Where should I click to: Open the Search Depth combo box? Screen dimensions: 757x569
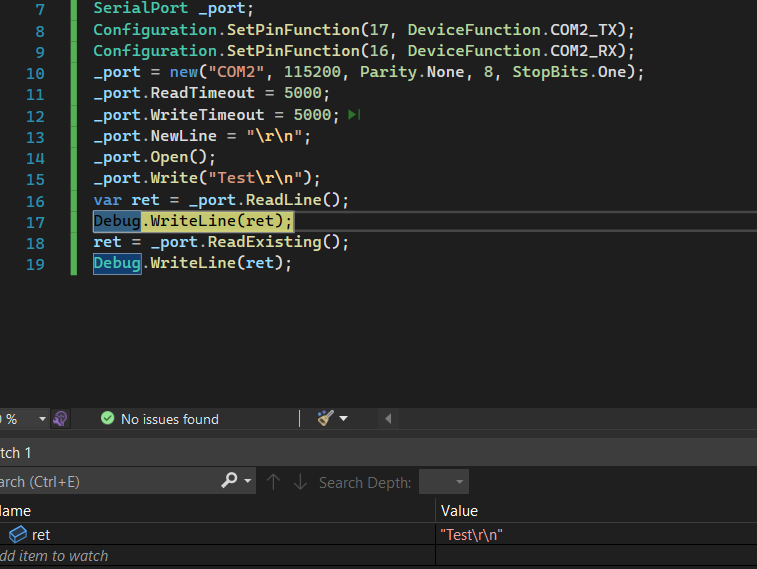tap(444, 482)
